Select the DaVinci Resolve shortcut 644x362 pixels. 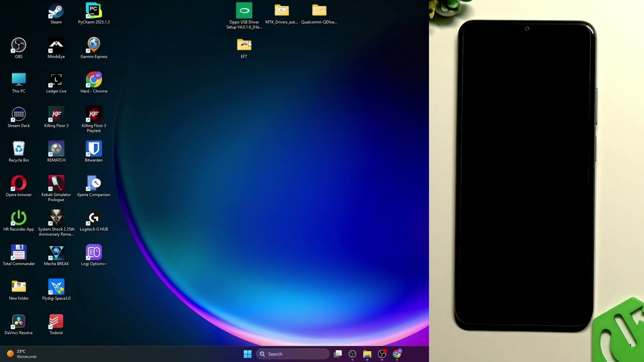click(x=19, y=325)
